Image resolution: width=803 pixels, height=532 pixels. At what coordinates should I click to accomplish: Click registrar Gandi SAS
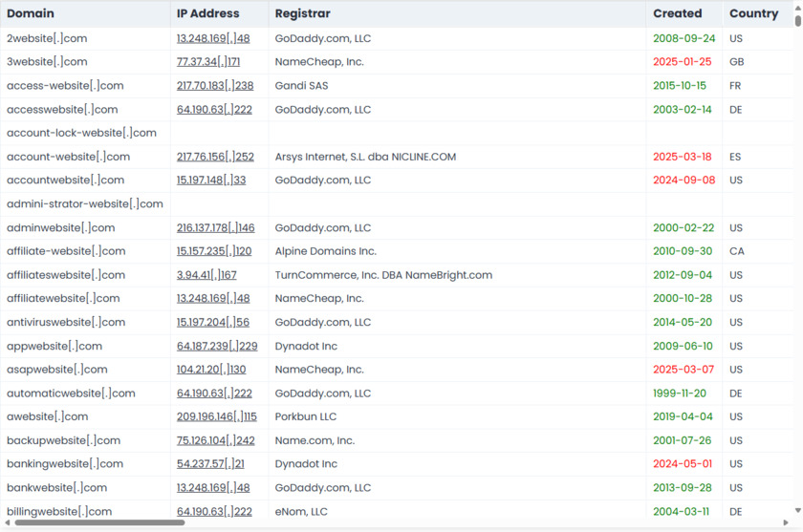click(x=302, y=85)
